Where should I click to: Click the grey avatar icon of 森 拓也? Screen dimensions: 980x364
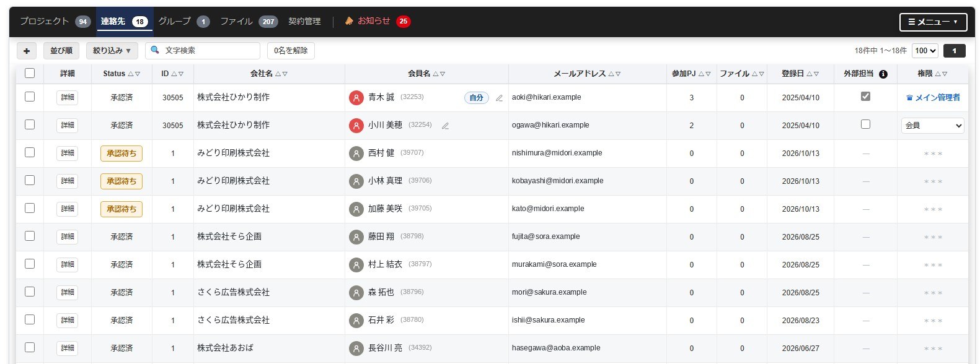356,292
